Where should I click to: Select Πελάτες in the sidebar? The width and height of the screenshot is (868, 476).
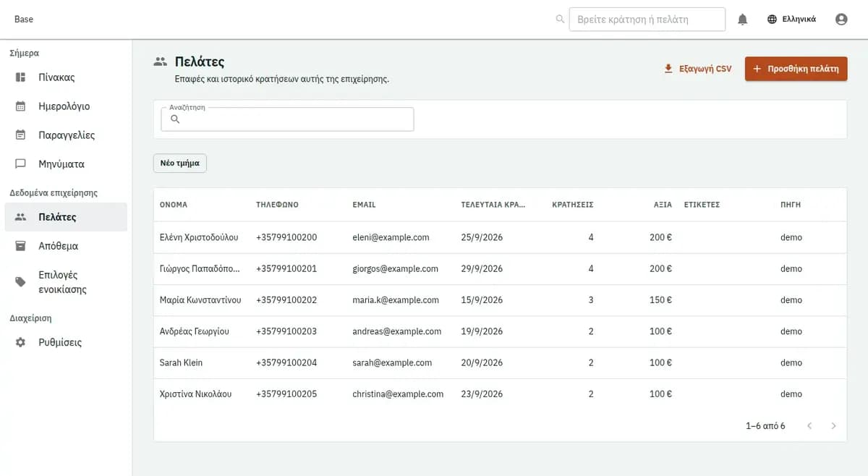(x=66, y=217)
